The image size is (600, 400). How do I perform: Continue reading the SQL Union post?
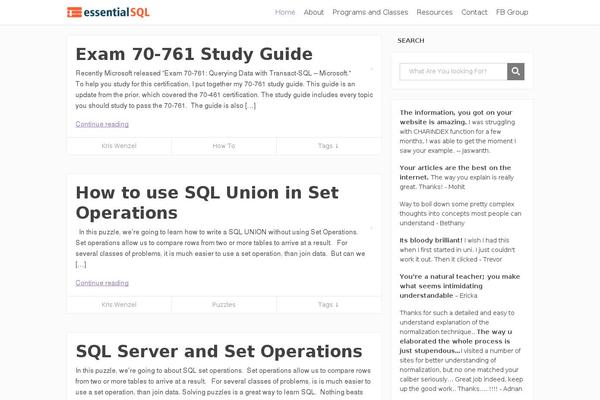pos(102,283)
